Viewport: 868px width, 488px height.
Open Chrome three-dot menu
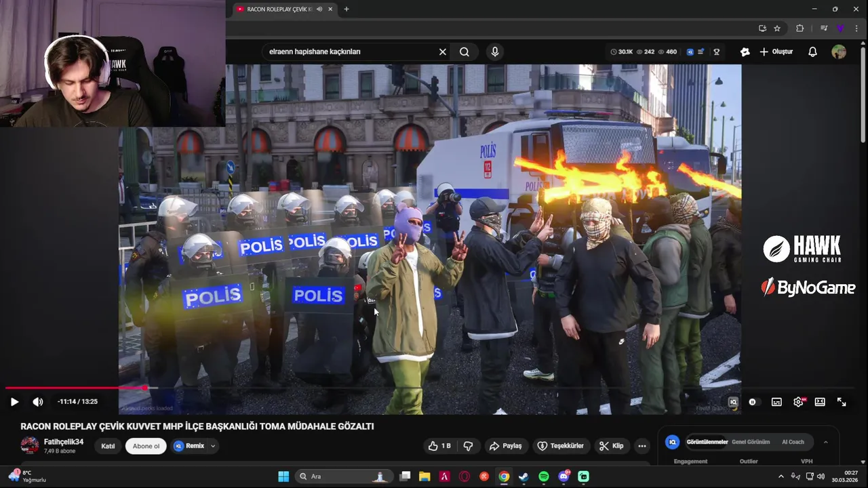pos(856,28)
